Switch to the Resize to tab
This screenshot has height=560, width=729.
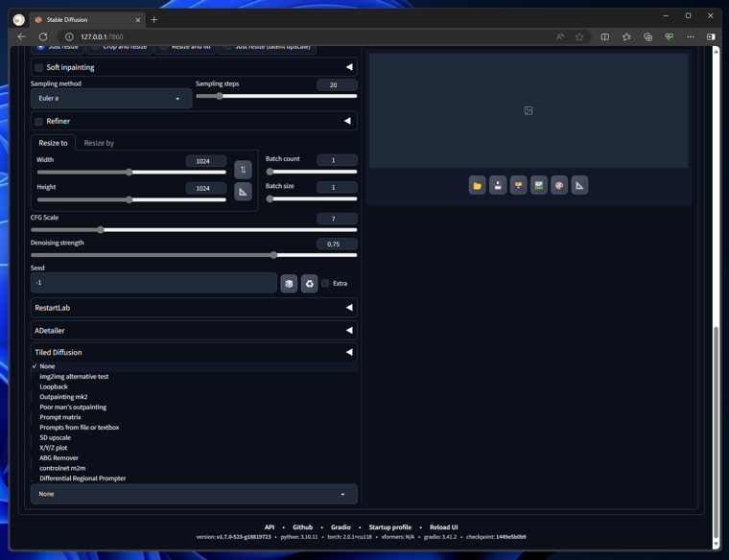pos(53,143)
